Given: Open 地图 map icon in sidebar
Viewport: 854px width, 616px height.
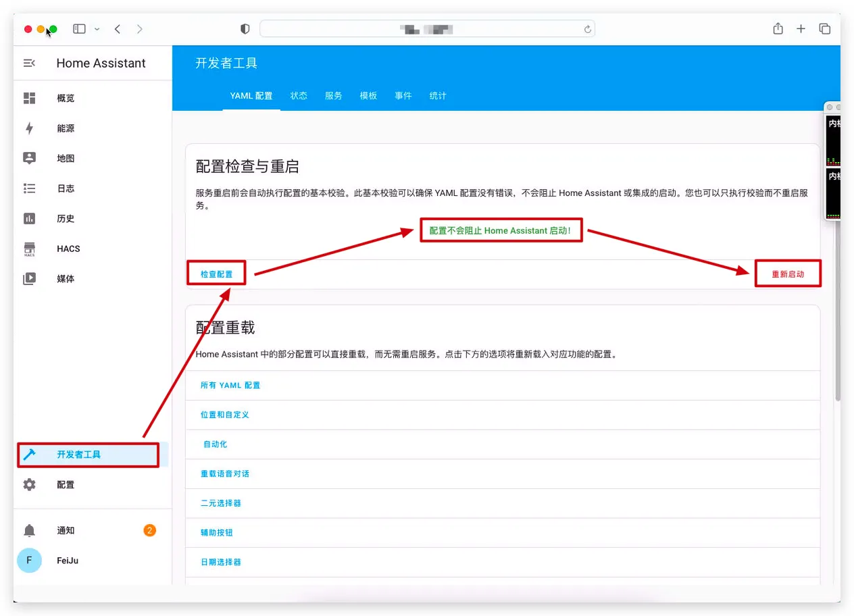Looking at the screenshot, I should (x=29, y=159).
